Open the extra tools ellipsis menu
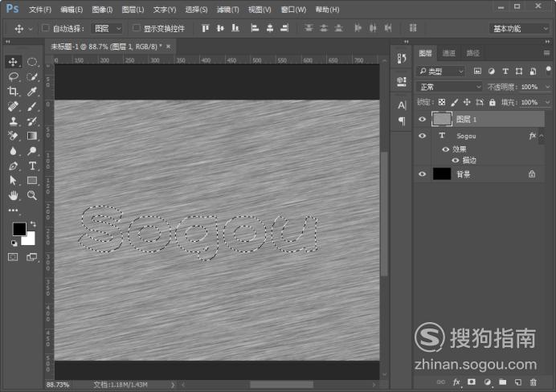 pos(13,210)
